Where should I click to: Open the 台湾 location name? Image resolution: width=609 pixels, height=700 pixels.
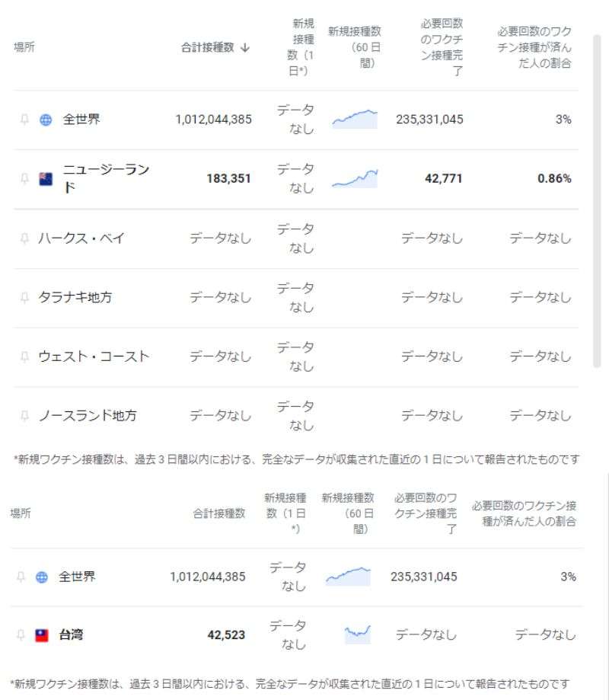71,634
